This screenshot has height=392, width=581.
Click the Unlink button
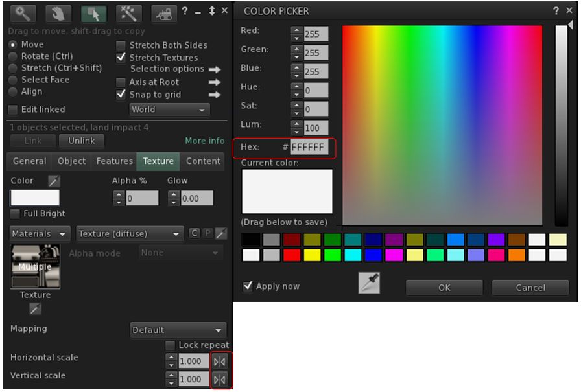coord(82,141)
